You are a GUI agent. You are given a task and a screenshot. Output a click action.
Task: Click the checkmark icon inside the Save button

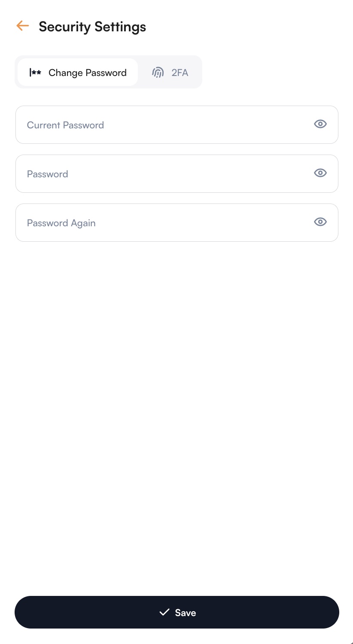coord(164,612)
